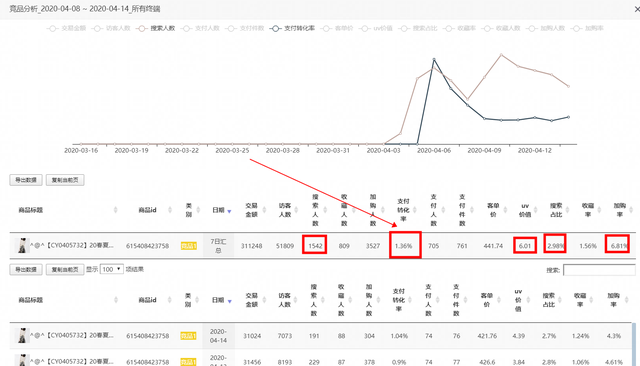Sort summary table by 交易金额 arrows
This screenshot has height=366, width=640.
tap(264, 210)
